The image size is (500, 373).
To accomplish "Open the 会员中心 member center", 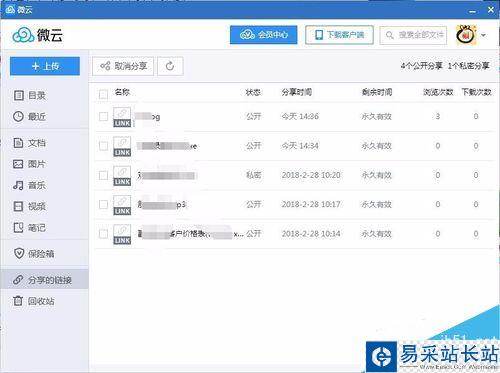I will click(x=263, y=35).
